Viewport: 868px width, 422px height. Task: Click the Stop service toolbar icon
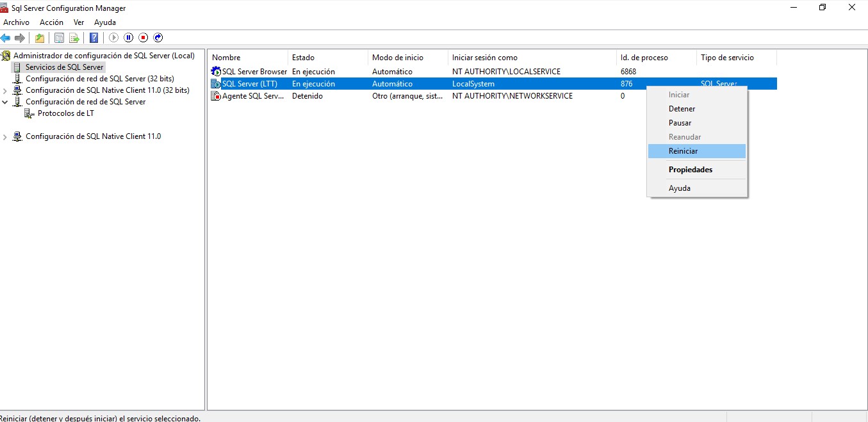143,38
